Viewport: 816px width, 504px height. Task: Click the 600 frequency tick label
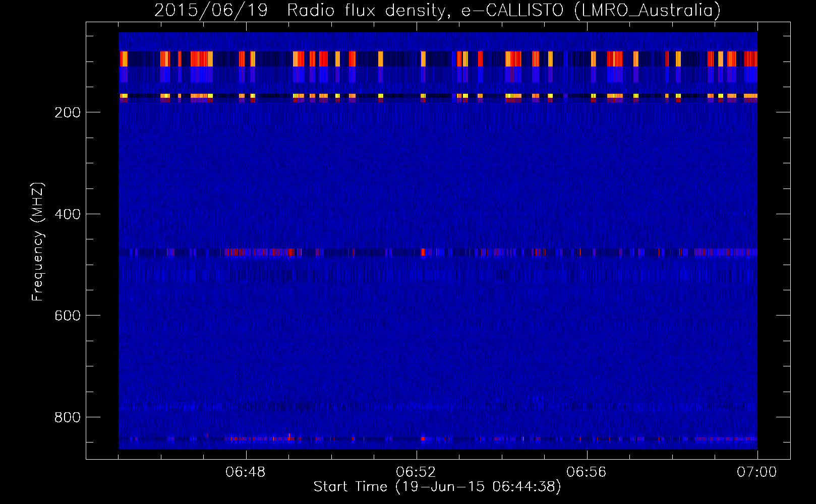[67, 316]
